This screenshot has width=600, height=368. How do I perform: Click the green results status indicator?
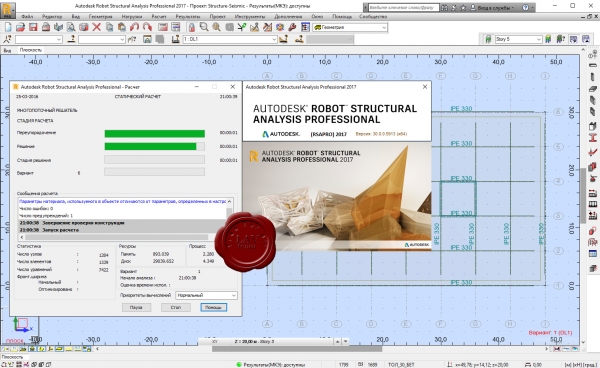[x=239, y=365]
